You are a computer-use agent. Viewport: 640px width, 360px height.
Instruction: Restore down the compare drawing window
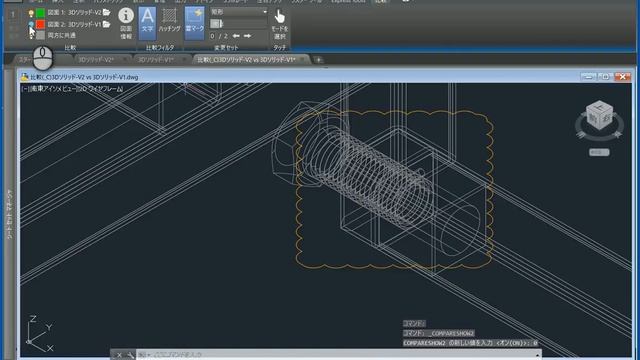click(x=605, y=76)
